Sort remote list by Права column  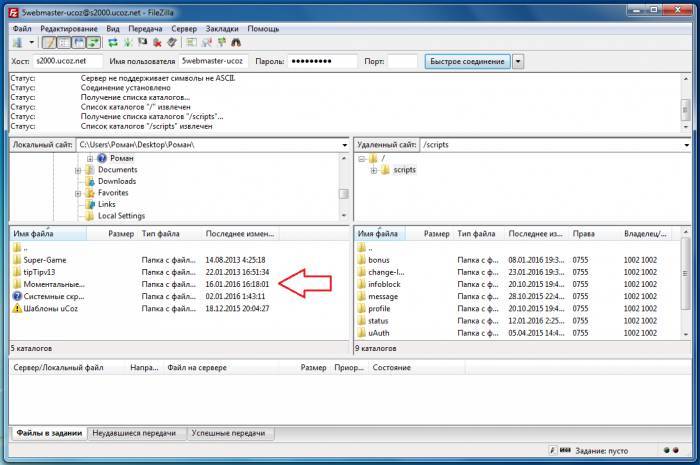tap(583, 234)
